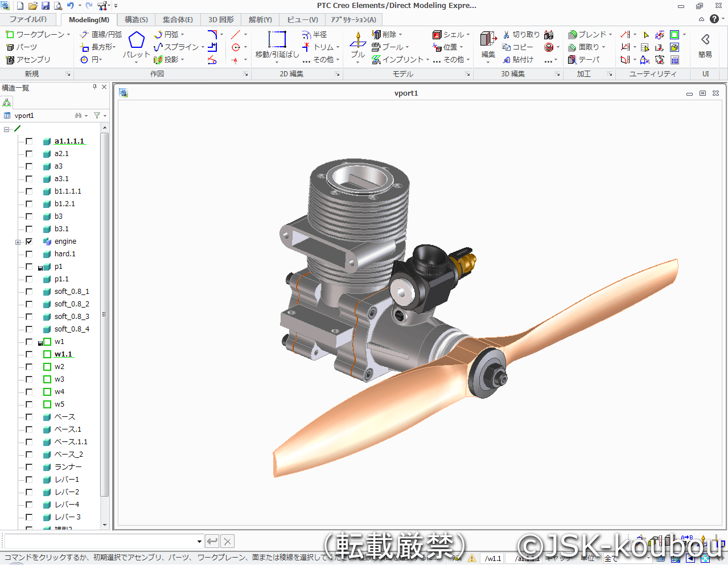Select the Palette pentagon tool

tap(136, 41)
